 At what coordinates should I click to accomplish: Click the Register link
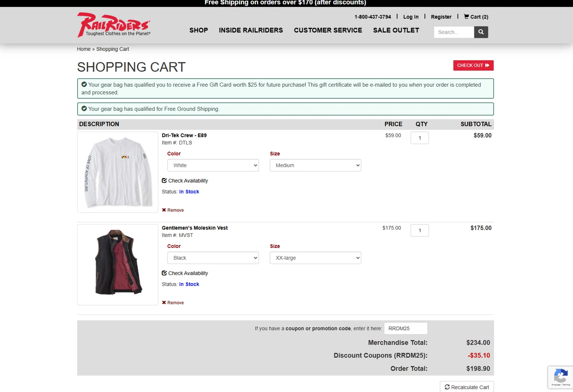(441, 17)
